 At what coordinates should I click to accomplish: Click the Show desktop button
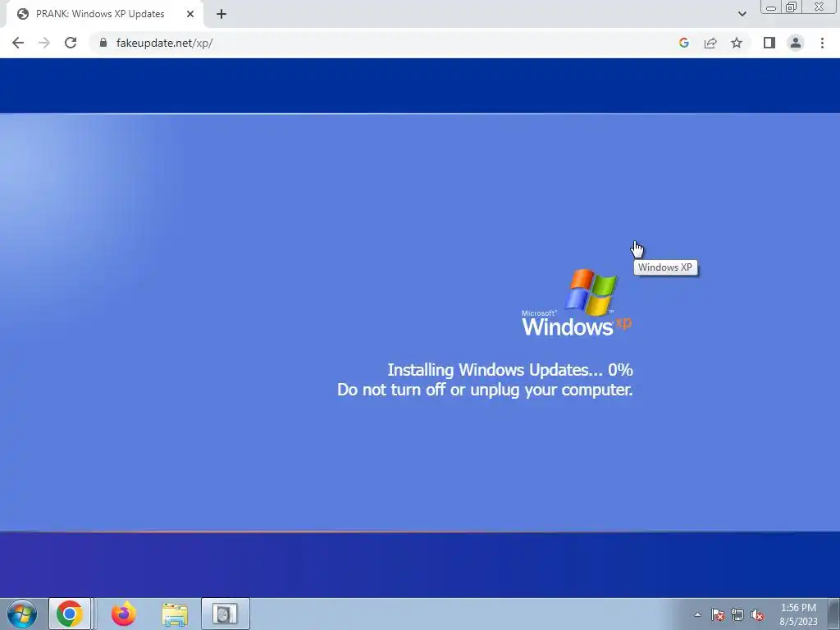click(x=834, y=614)
